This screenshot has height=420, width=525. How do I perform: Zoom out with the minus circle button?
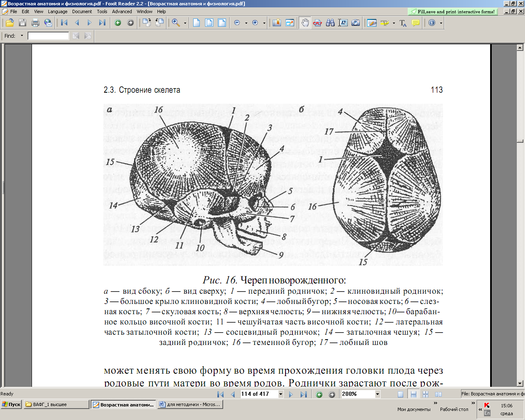[237, 23]
